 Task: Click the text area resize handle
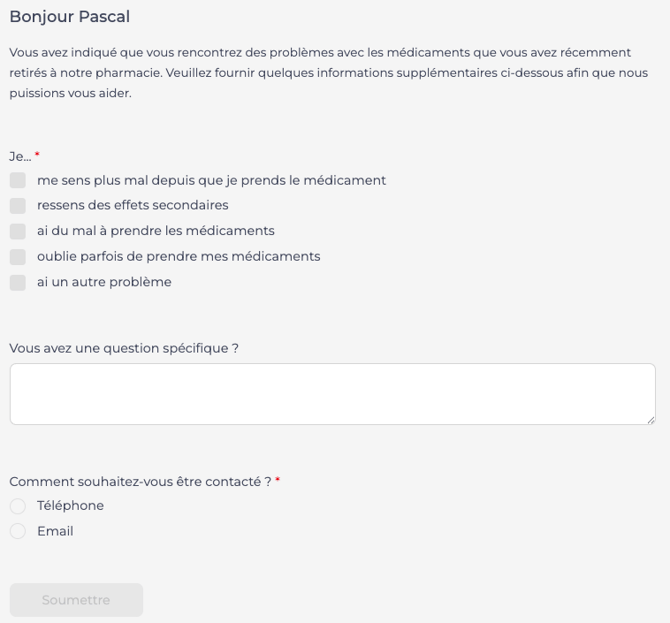coord(650,419)
